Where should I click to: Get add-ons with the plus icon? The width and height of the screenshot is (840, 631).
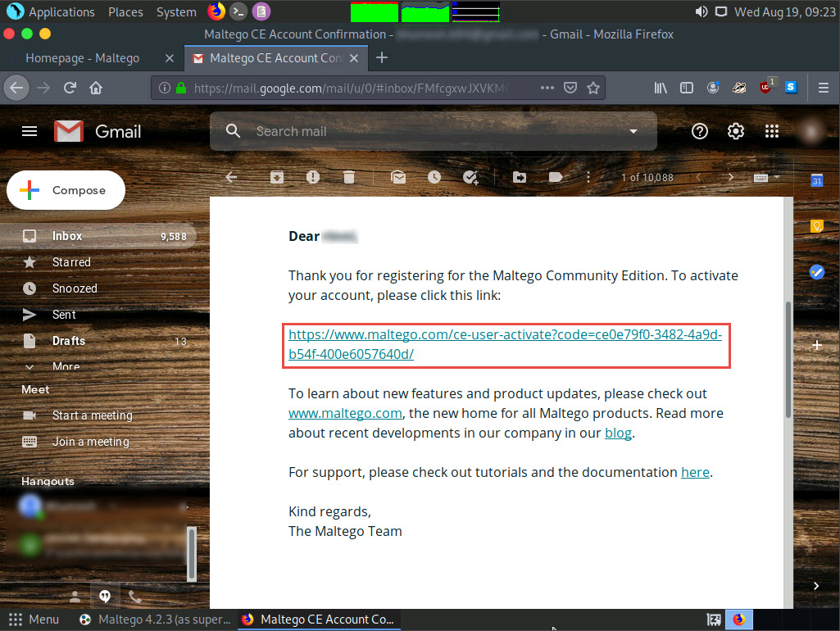817,346
